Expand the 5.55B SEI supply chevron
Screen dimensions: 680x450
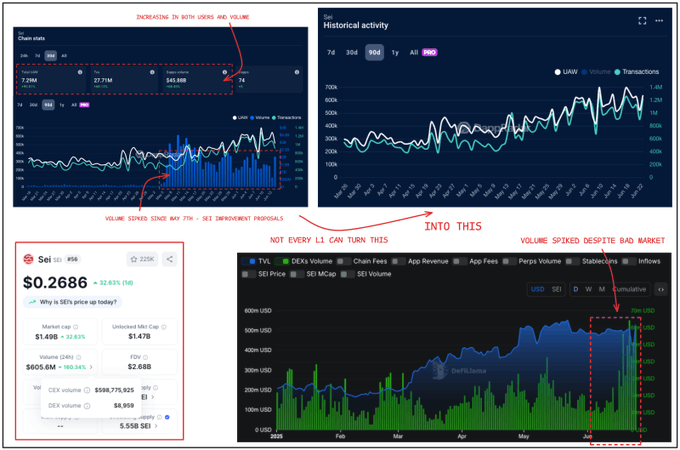tap(156, 426)
